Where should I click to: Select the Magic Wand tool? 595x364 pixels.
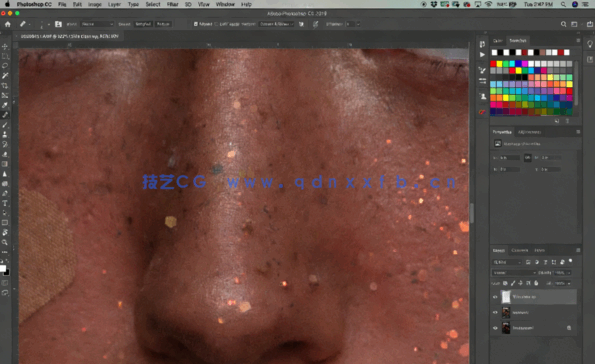pyautogui.click(x=5, y=76)
